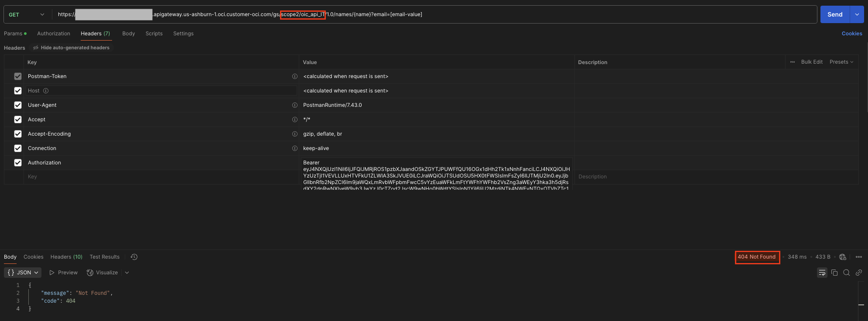
Task: Click the search icon in response toolbar
Action: [847, 273]
